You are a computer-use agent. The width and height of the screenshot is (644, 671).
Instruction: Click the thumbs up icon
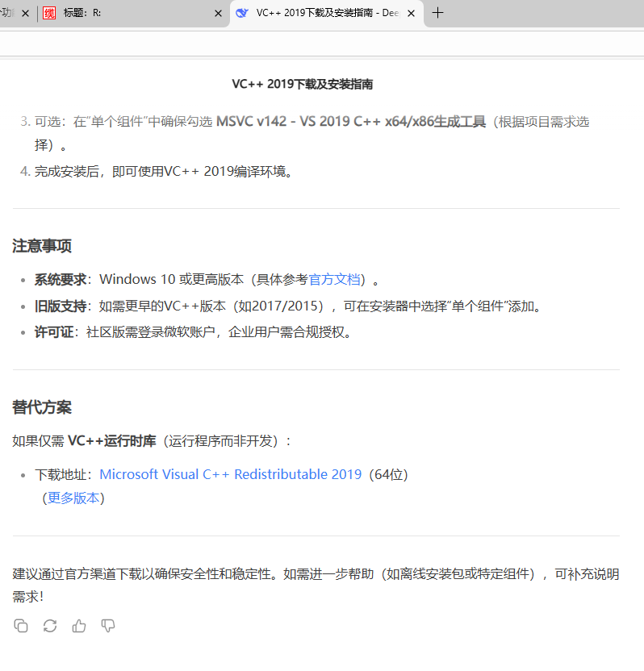click(x=79, y=625)
